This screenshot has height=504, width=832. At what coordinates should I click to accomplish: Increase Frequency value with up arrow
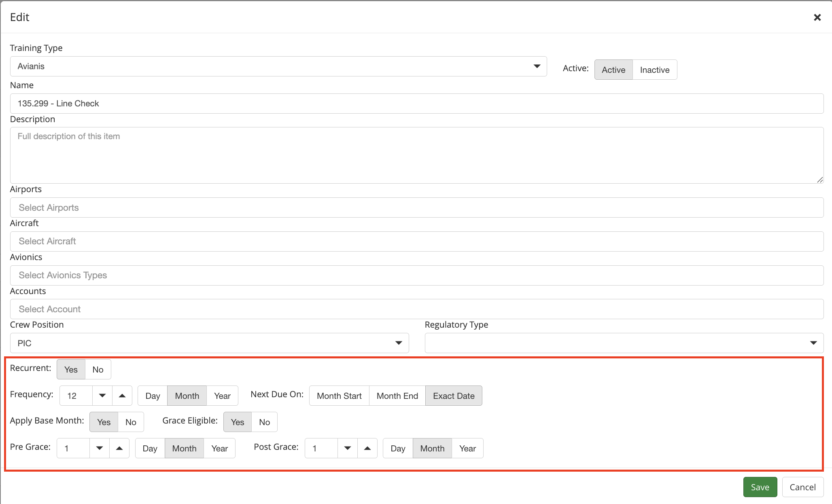122,396
